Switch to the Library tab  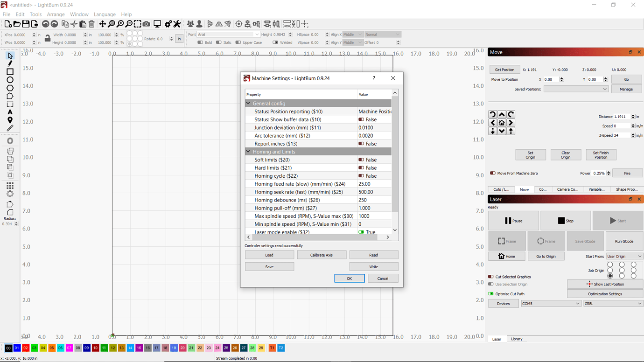[517, 339]
